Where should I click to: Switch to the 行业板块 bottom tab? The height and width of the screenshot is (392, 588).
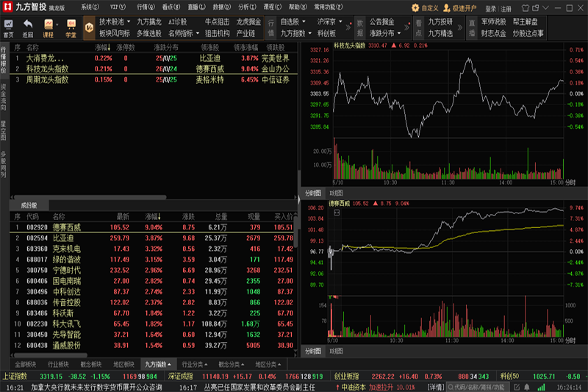[x=58, y=364]
